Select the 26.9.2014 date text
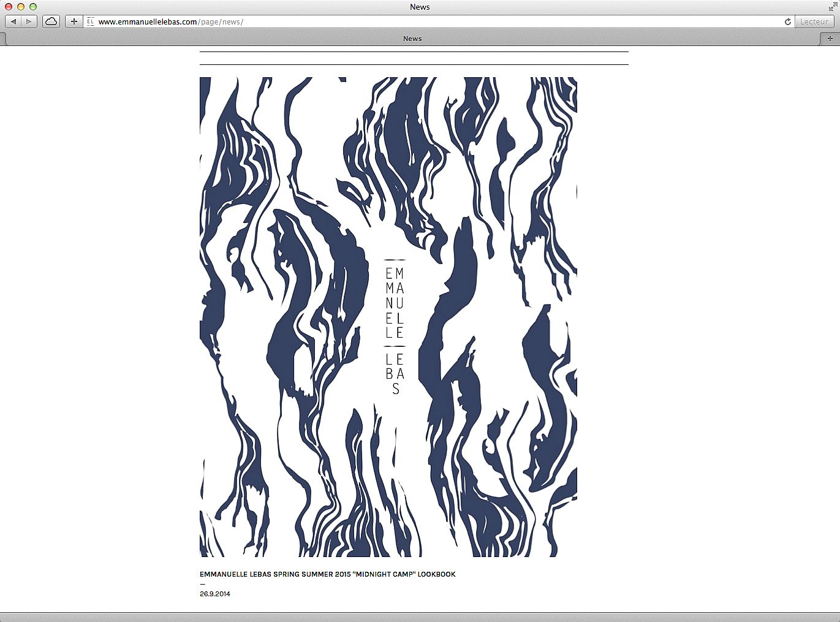Viewport: 840px width, 622px height. click(x=215, y=594)
